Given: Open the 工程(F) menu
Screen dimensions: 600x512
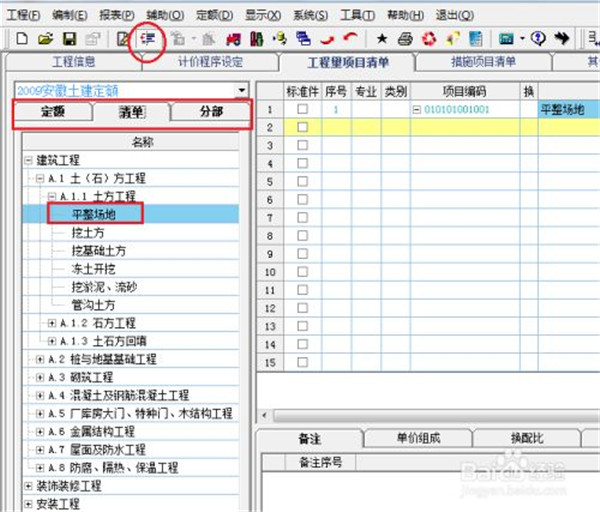Looking at the screenshot, I should click(23, 15).
